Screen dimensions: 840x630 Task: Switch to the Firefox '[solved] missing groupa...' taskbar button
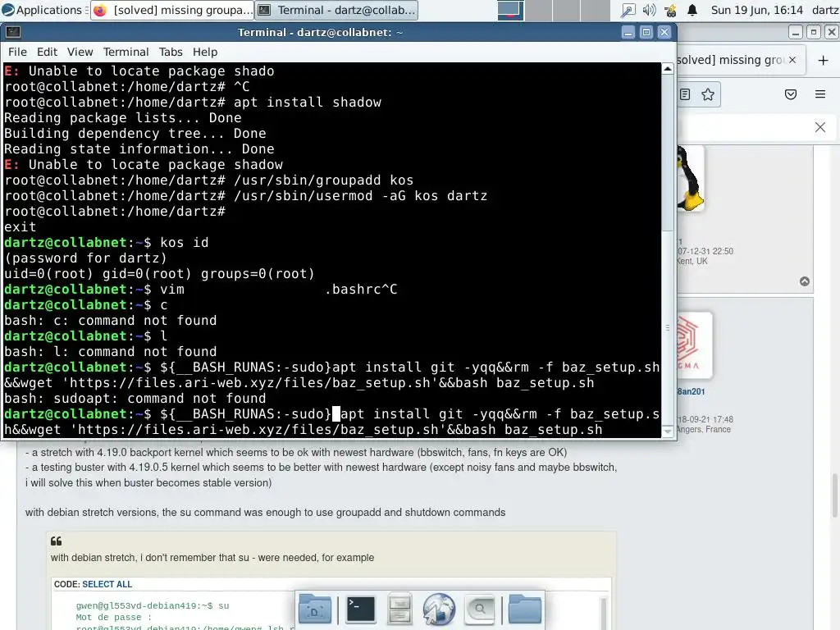pyautogui.click(x=172, y=10)
